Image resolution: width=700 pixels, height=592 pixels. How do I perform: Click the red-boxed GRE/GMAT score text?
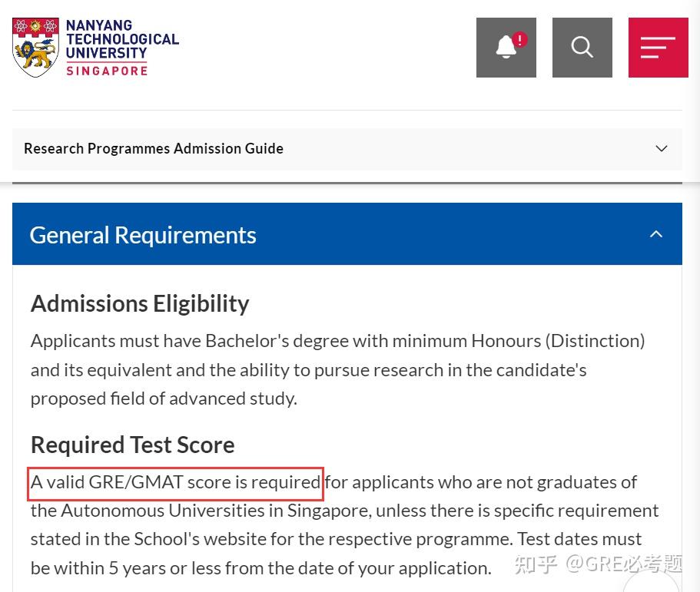[175, 482]
